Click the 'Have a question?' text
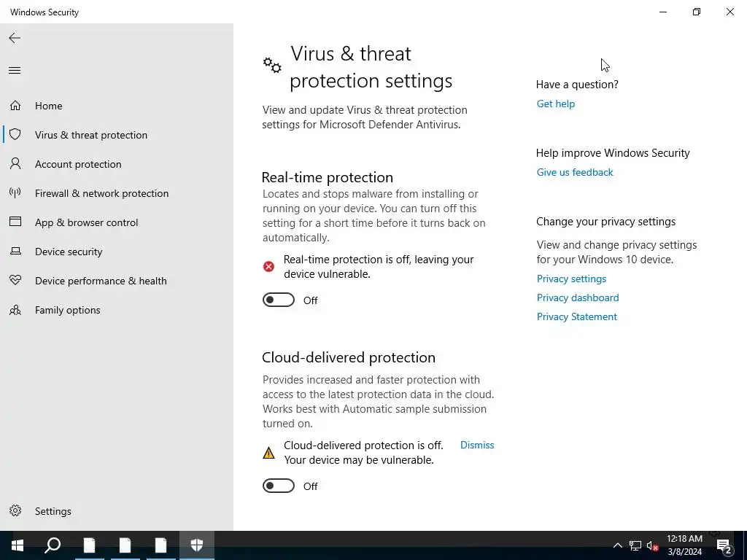This screenshot has width=747, height=560. click(577, 85)
